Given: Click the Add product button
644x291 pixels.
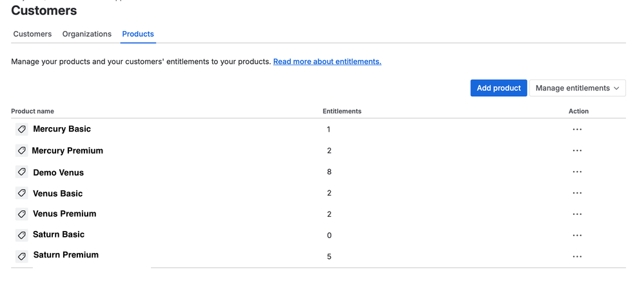Looking at the screenshot, I should tap(498, 88).
